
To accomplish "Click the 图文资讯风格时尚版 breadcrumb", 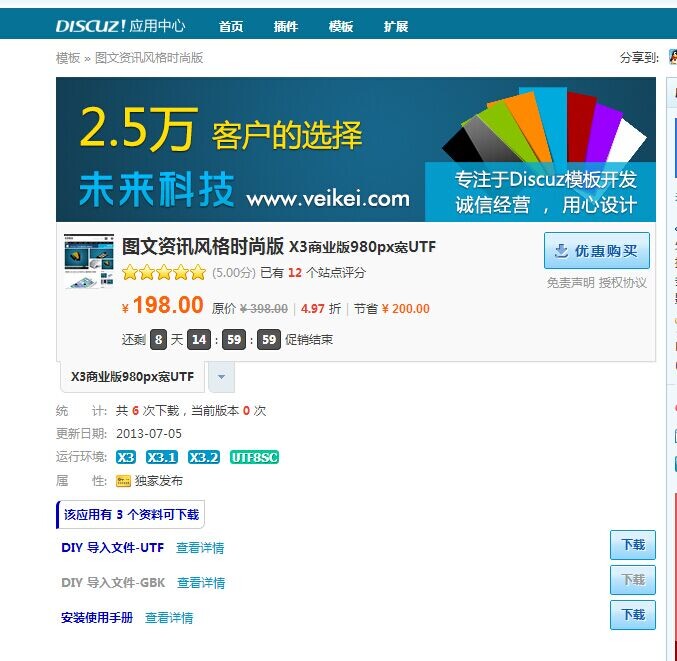I will click(x=149, y=58).
